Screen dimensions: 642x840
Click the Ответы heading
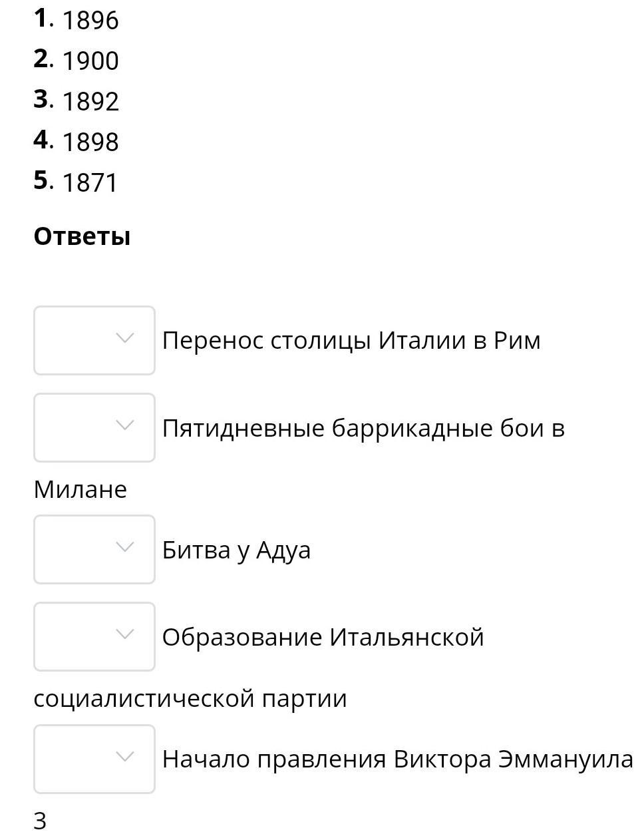point(82,236)
